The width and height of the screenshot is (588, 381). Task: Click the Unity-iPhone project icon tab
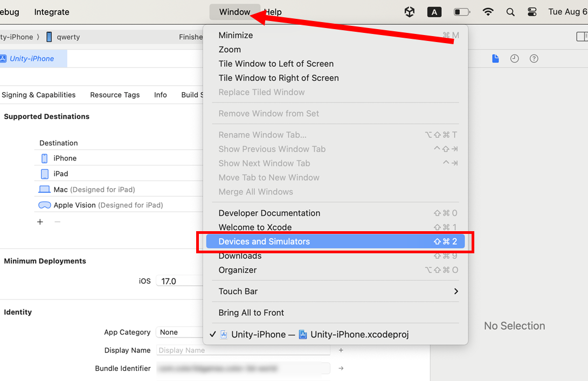click(31, 59)
